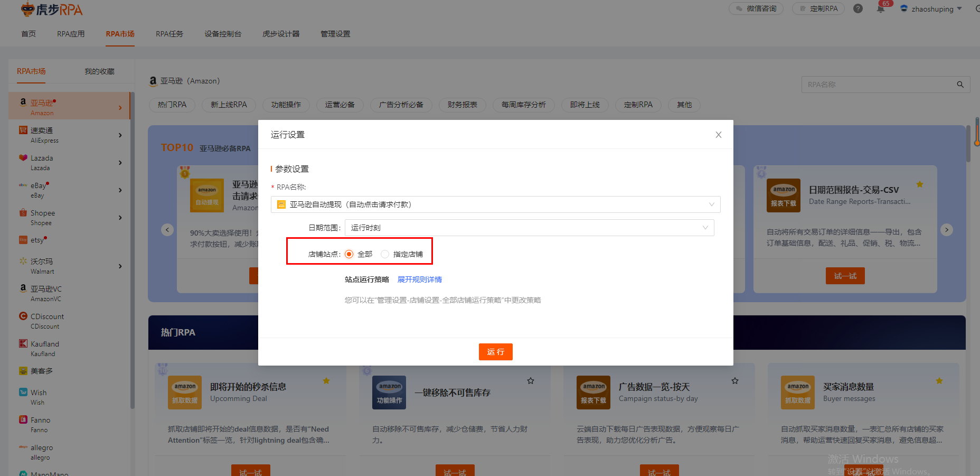Click the 亚马逊VC icon in sidebar
980x476 pixels.
pyautogui.click(x=23, y=288)
